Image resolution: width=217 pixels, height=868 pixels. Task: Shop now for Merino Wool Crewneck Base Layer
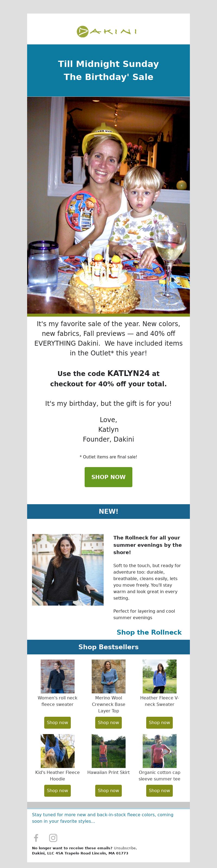[x=108, y=722]
